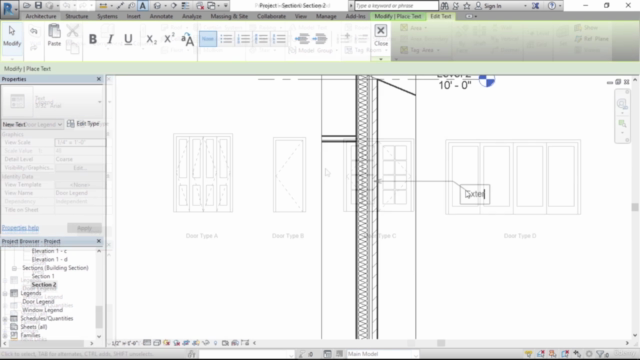Toggle Italic text formatting
The height and width of the screenshot is (360, 640).
pos(110,39)
